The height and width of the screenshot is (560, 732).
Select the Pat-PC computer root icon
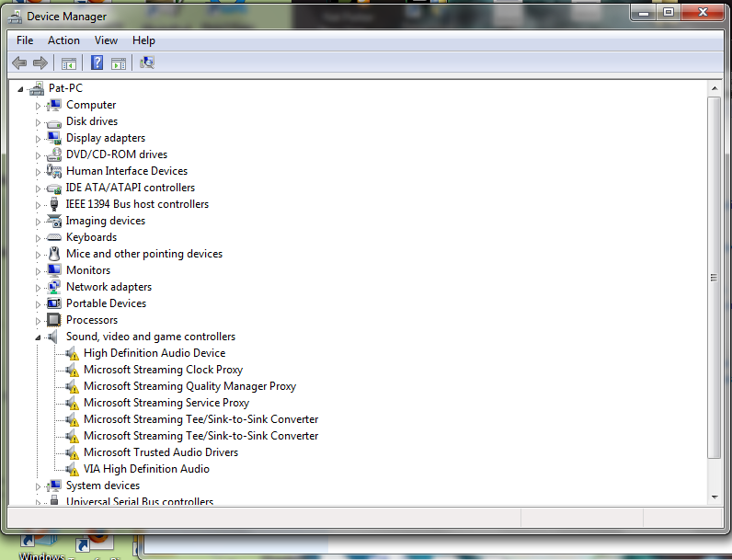37,88
